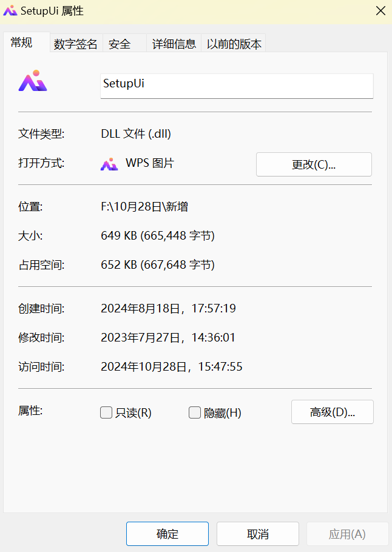Click the disk size 652 KB value
The height and width of the screenshot is (552, 392).
tap(158, 264)
